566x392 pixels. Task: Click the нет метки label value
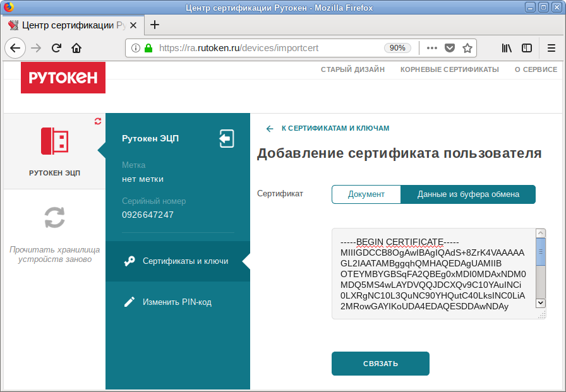(x=143, y=179)
